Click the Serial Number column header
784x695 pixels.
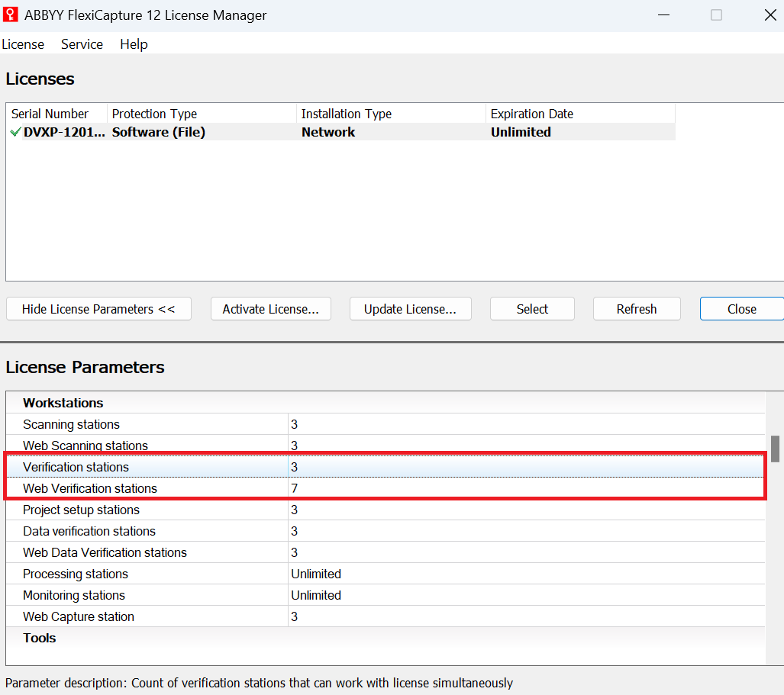57,114
